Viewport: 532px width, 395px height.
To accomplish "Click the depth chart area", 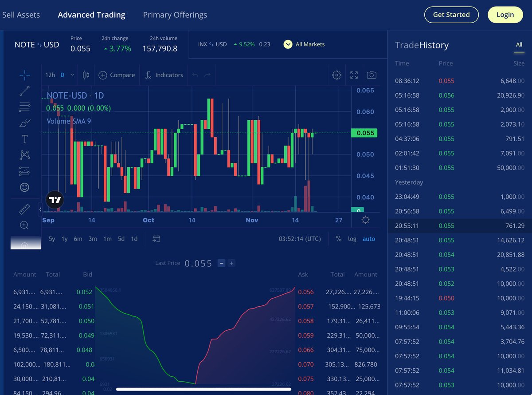I will point(195,335).
